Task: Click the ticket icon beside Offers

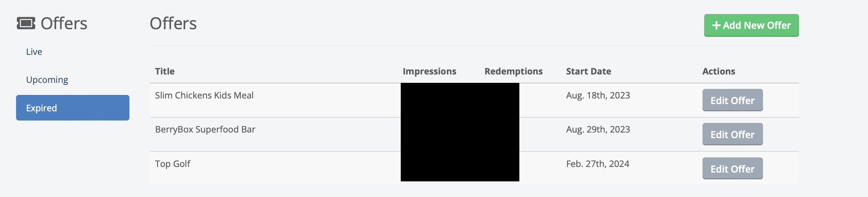Action: [x=26, y=23]
